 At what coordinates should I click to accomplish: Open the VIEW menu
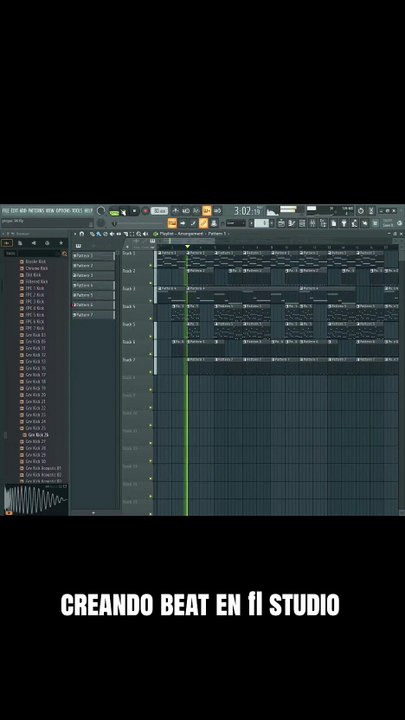pos(50,210)
